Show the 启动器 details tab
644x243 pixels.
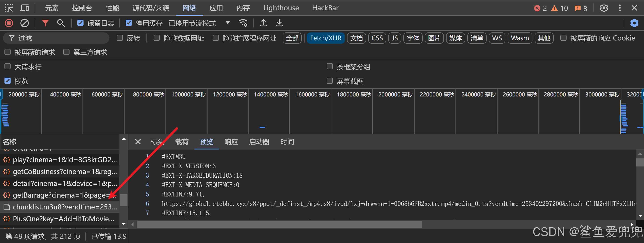pyautogui.click(x=259, y=142)
